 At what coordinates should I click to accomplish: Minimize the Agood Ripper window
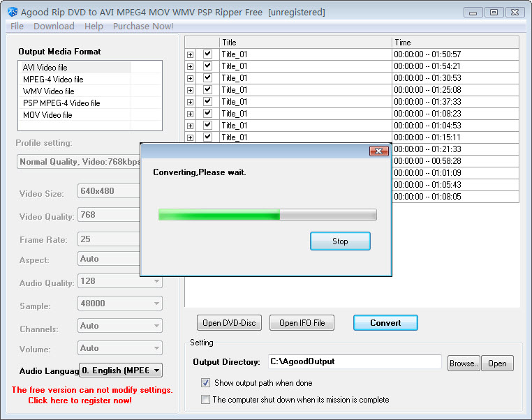point(473,13)
